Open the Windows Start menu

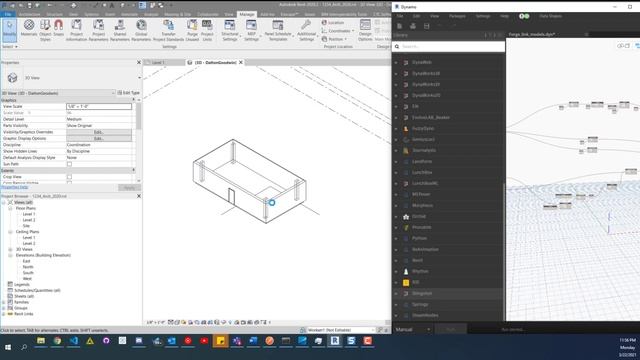tap(8, 347)
